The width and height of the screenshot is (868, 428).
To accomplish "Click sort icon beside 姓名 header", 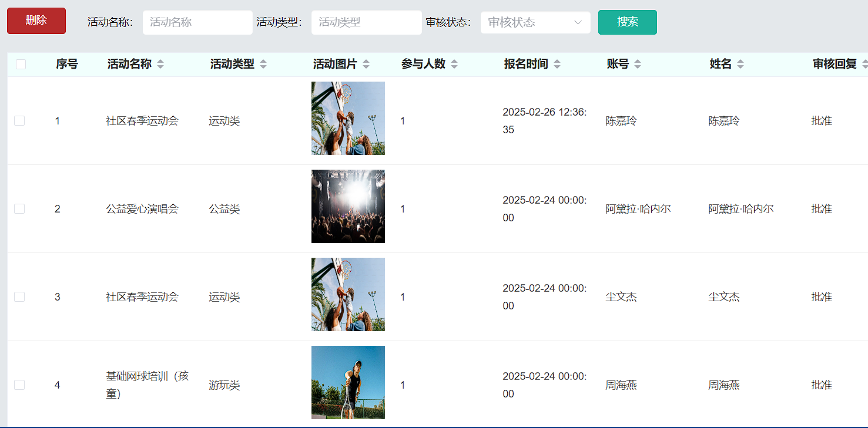I will 740,65.
